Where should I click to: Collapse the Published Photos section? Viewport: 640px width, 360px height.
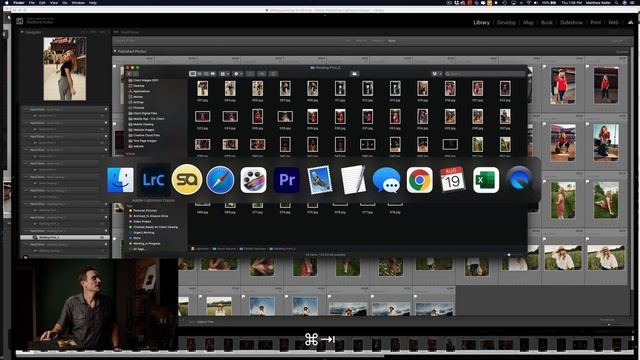pos(115,51)
